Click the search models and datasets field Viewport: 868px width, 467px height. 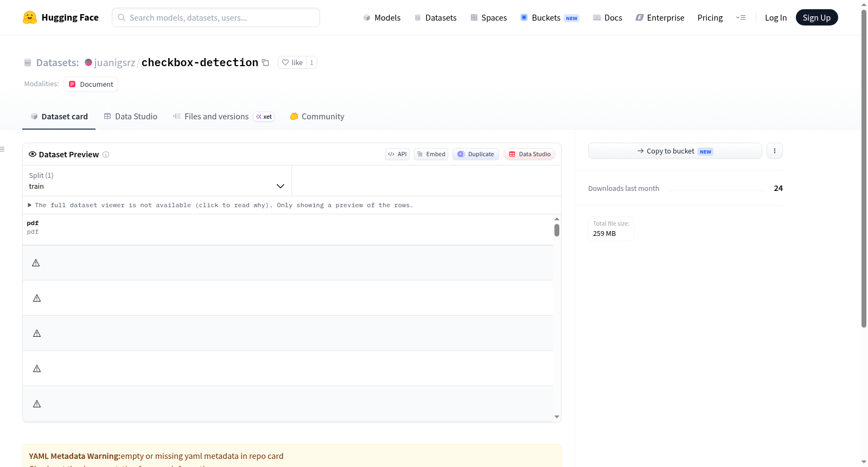click(x=216, y=17)
